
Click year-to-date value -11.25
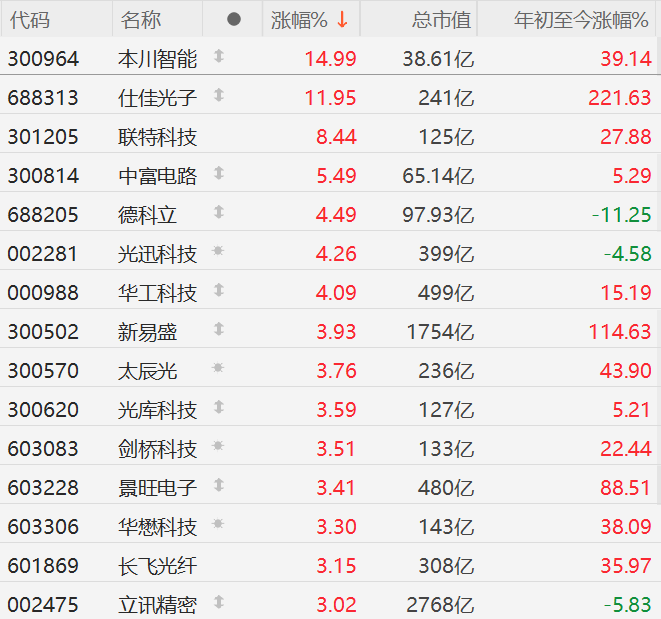pyautogui.click(x=622, y=215)
